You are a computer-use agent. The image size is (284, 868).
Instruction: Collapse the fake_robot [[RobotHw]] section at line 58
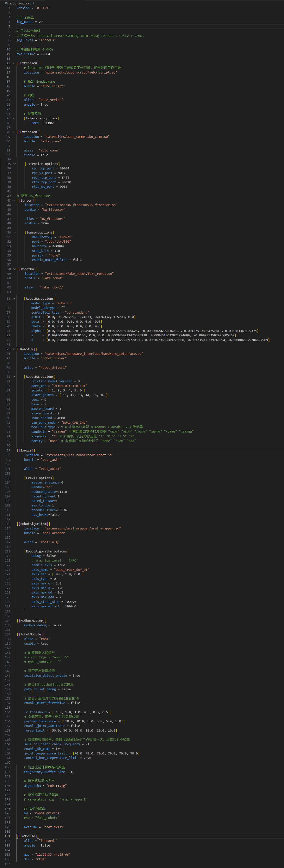(15, 269)
